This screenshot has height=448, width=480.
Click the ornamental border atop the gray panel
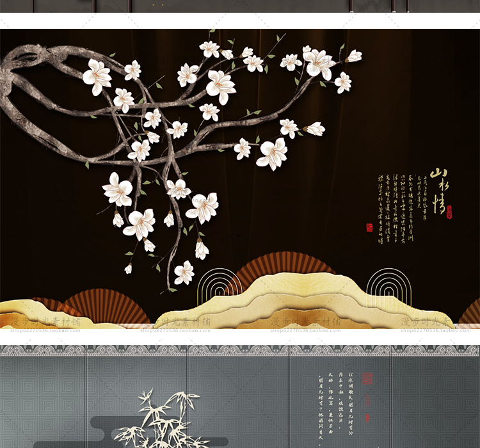[240, 350]
